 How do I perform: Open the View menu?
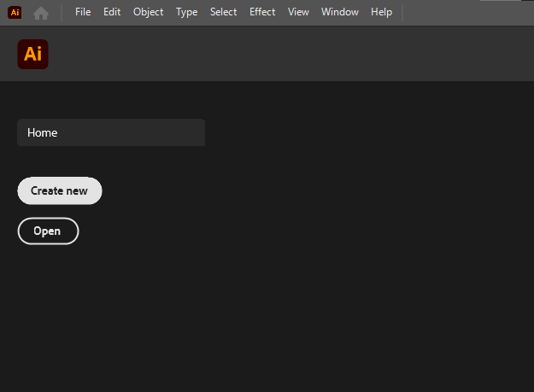[x=298, y=12]
